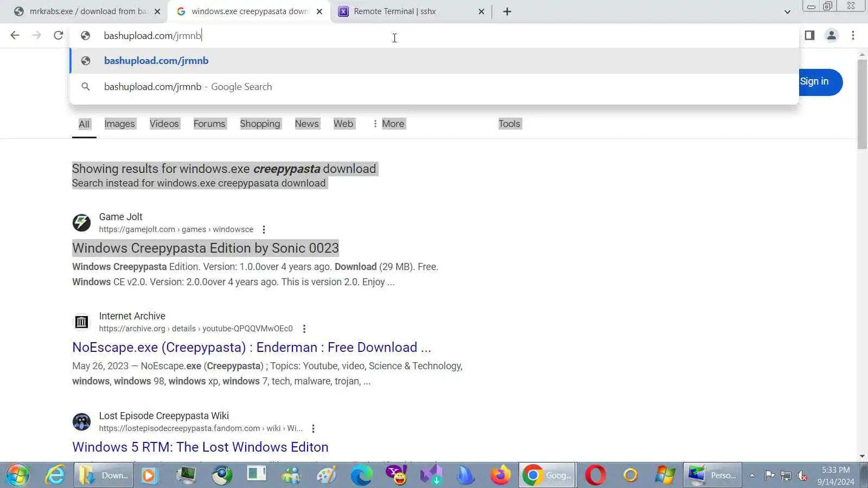Launch Microsoft Edge from the taskbar

coord(361,476)
